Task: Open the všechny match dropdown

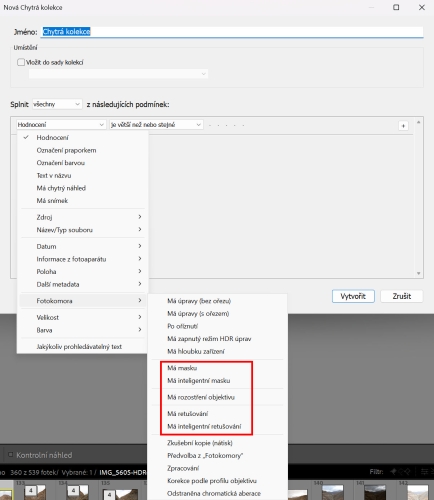Action: tap(57, 104)
